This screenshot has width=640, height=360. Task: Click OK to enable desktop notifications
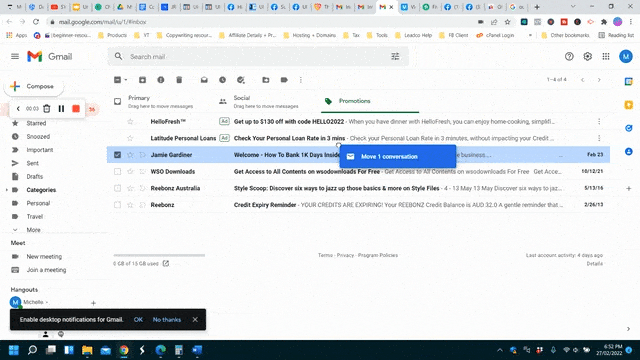(x=138, y=320)
